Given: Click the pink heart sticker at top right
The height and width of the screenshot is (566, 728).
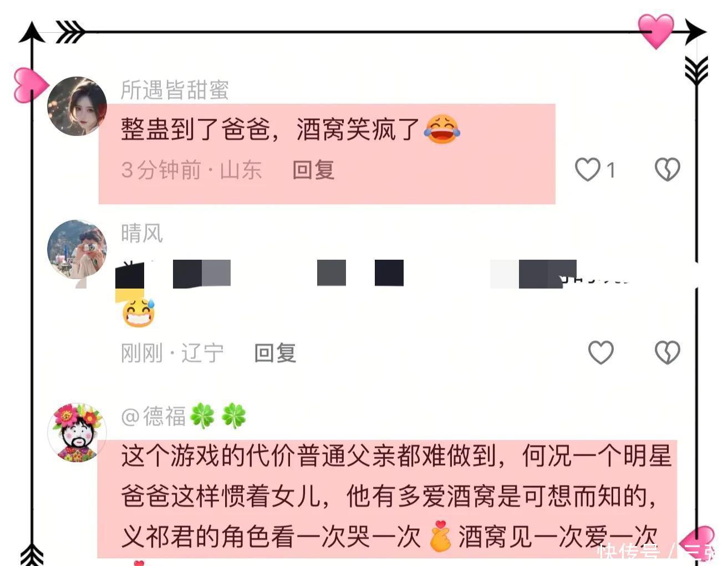Looking at the screenshot, I should [x=656, y=31].
